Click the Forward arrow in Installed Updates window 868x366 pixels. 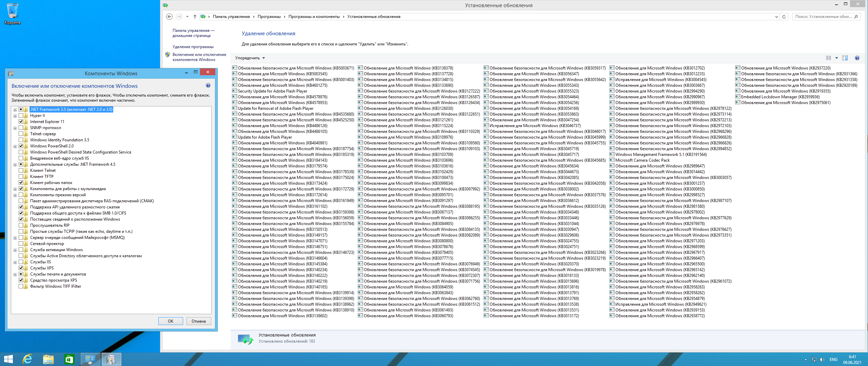[x=179, y=17]
